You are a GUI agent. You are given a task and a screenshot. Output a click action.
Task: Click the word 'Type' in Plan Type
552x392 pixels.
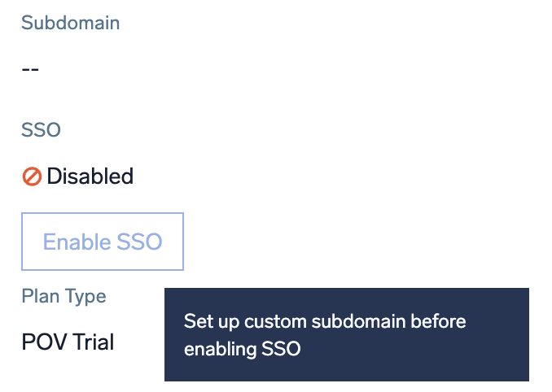(83, 296)
